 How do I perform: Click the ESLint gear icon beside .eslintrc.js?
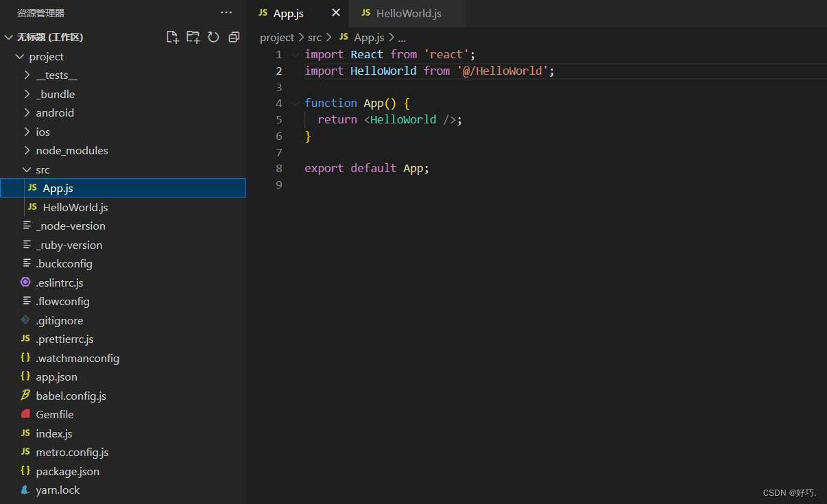[x=25, y=282]
